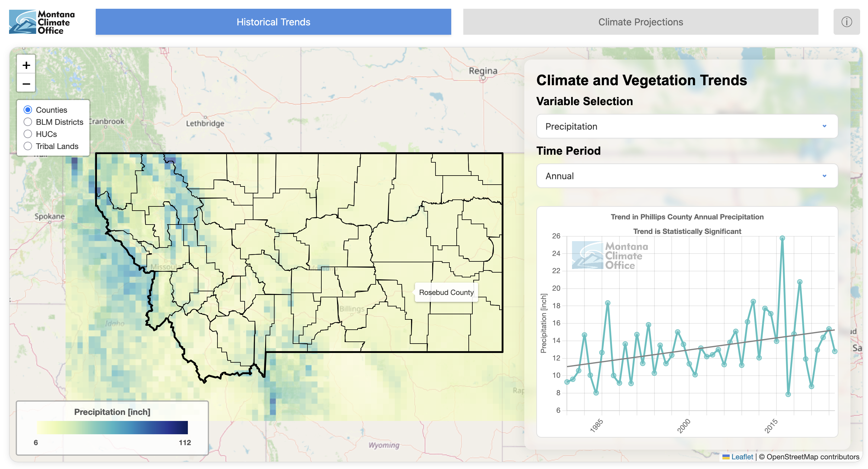
Task: Click the Montana Climate Office logo
Action: pyautogui.click(x=42, y=22)
